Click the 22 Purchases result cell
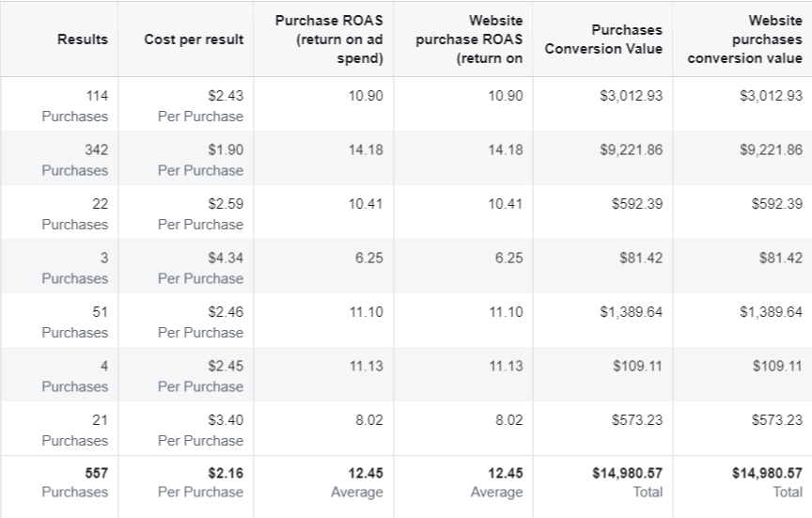Image resolution: width=812 pixels, height=518 pixels. (75, 214)
